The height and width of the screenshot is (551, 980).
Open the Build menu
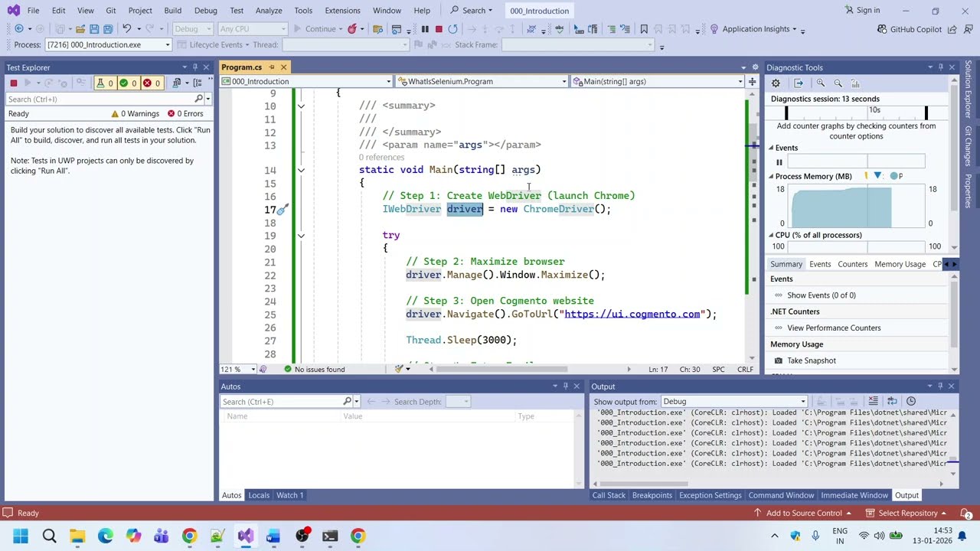pos(173,10)
